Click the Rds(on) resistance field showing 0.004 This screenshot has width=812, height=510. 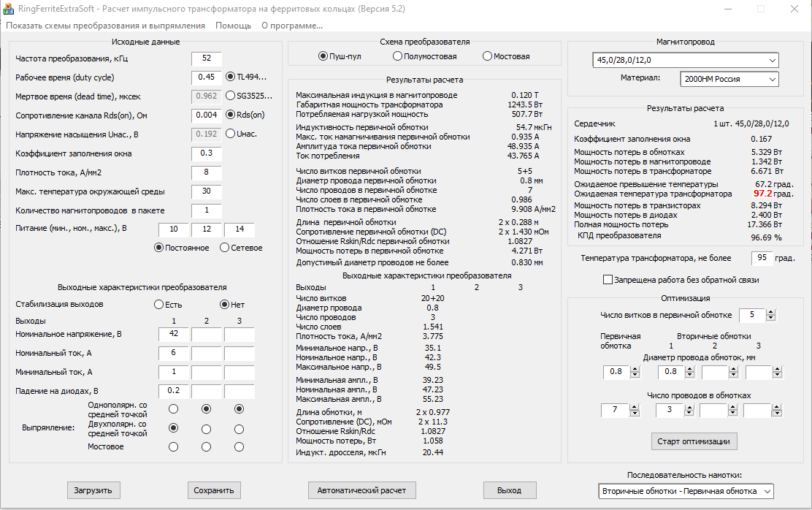(206, 115)
